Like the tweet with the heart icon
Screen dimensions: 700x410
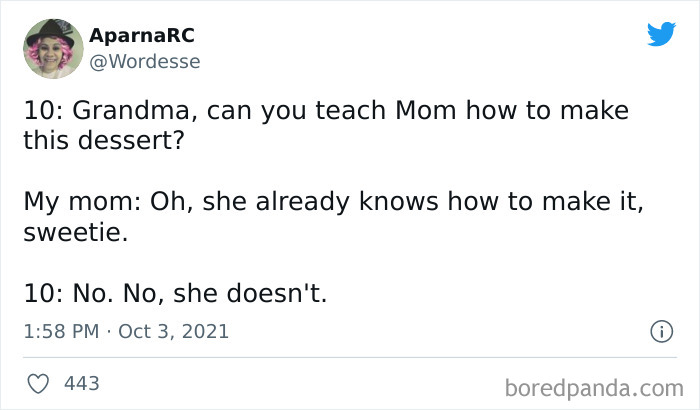pos(38,383)
